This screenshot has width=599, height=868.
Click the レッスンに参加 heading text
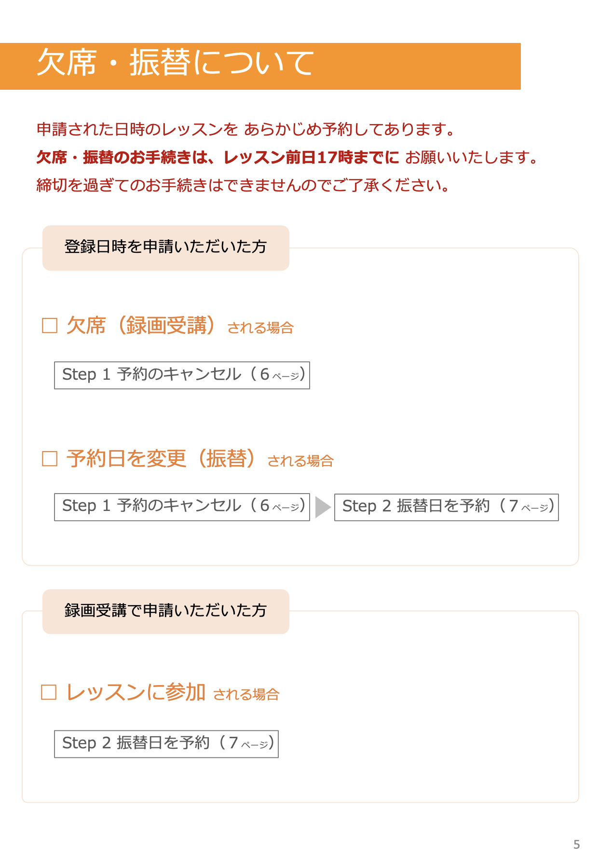(x=136, y=692)
